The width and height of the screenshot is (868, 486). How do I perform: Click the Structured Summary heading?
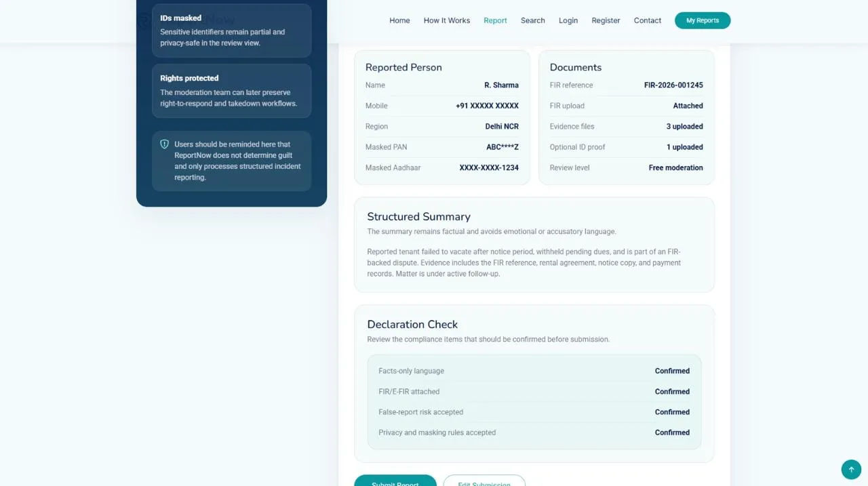tap(418, 217)
